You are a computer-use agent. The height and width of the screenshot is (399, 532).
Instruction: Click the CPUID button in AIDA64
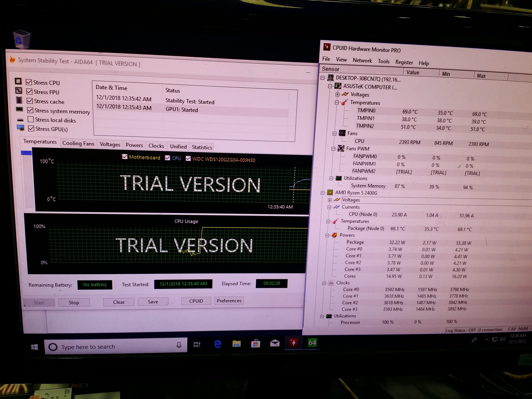click(196, 301)
